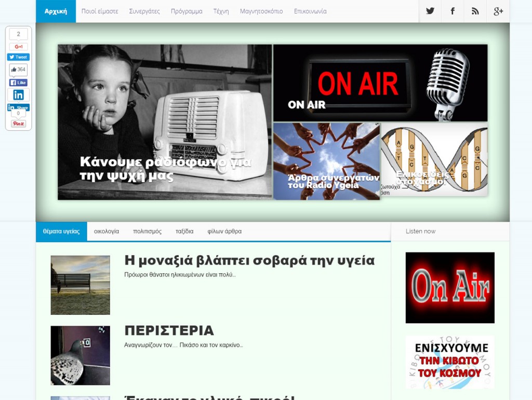
Task: Go to Αρχική home tab
Action: [x=56, y=11]
